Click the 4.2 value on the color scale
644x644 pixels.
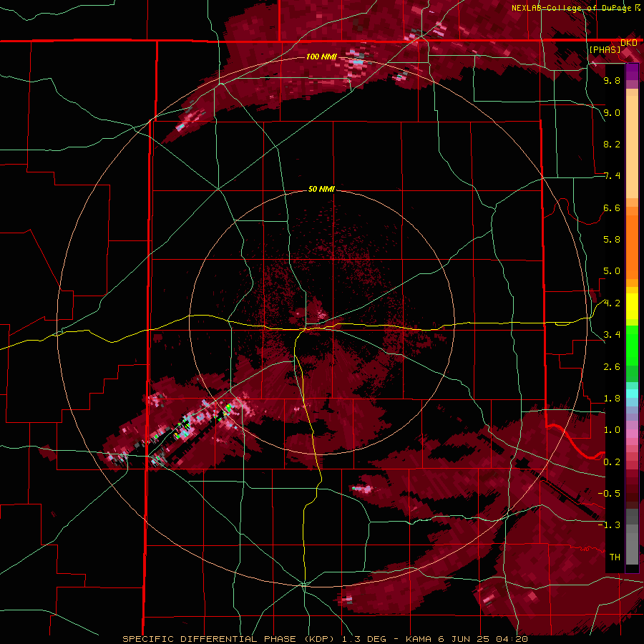pyautogui.click(x=612, y=303)
